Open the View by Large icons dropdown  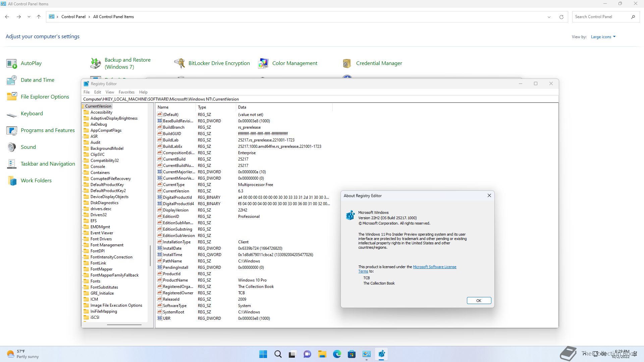[x=603, y=37]
